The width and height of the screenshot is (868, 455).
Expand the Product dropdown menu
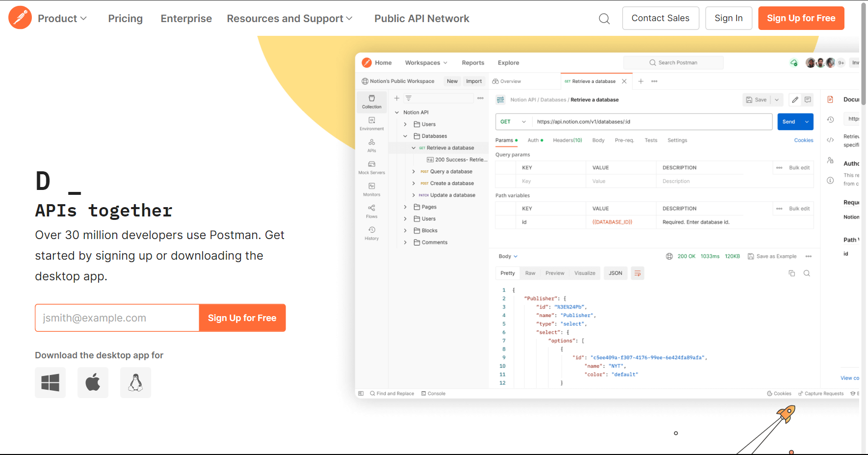pyautogui.click(x=62, y=19)
